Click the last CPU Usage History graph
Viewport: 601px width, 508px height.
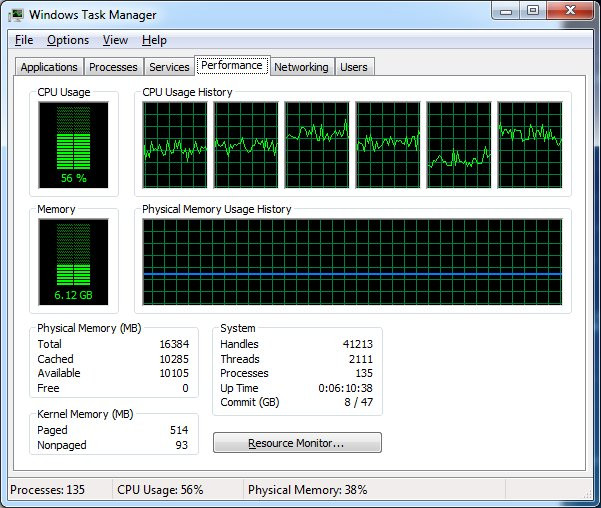[x=530, y=144]
